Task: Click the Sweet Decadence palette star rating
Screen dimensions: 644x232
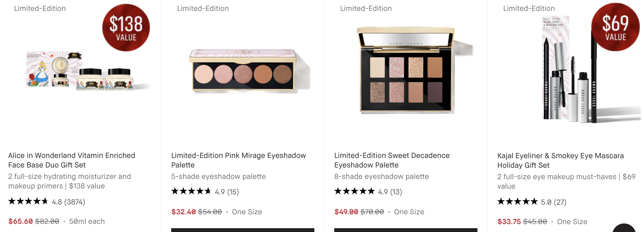Action: 354,191
